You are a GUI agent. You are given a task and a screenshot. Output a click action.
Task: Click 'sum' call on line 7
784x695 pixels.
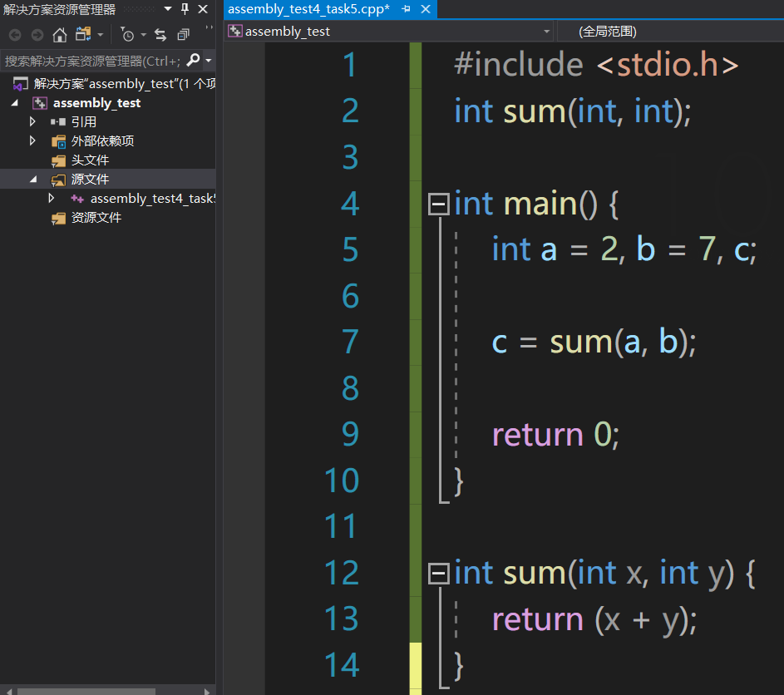tap(581, 342)
